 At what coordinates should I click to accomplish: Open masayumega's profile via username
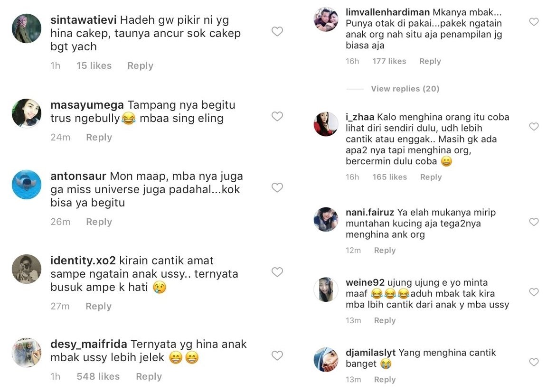coord(87,105)
